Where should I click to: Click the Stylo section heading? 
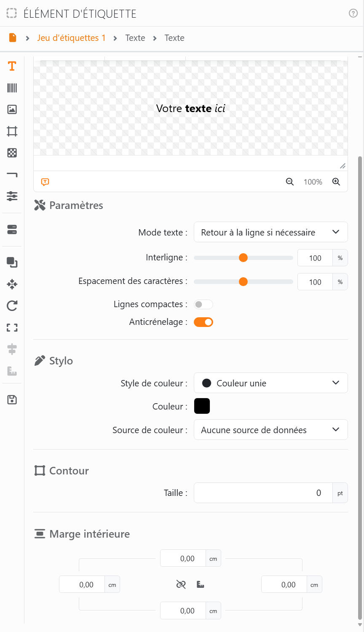coord(61,361)
